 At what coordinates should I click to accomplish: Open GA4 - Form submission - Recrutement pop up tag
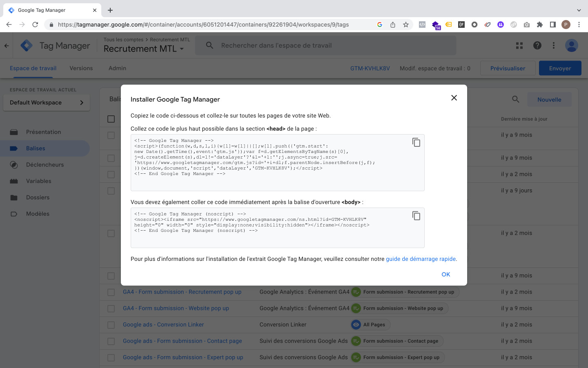click(x=182, y=292)
